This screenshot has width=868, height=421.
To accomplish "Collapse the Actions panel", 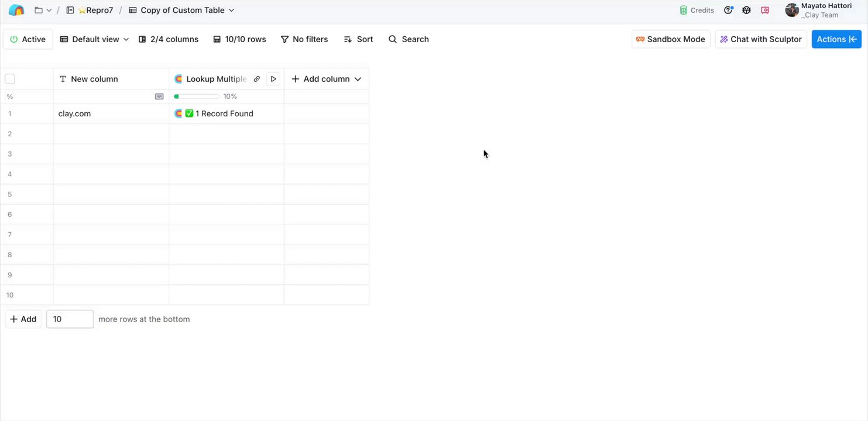I will click(836, 39).
